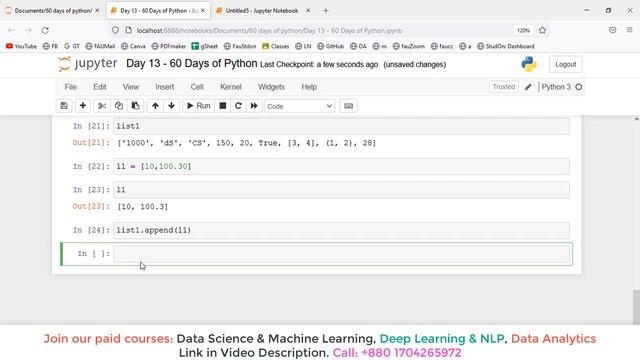Click the Trusted notebook indicator
The width and height of the screenshot is (640, 360).
[x=504, y=87]
